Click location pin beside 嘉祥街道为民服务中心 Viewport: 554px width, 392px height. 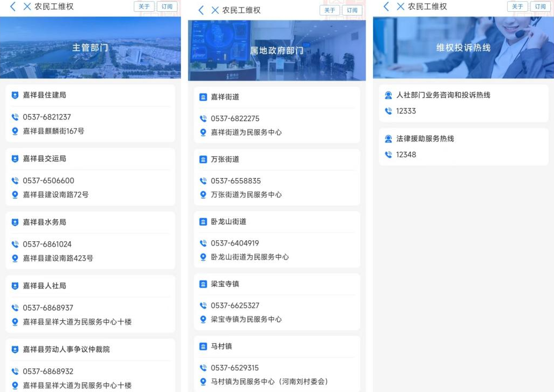click(x=203, y=132)
